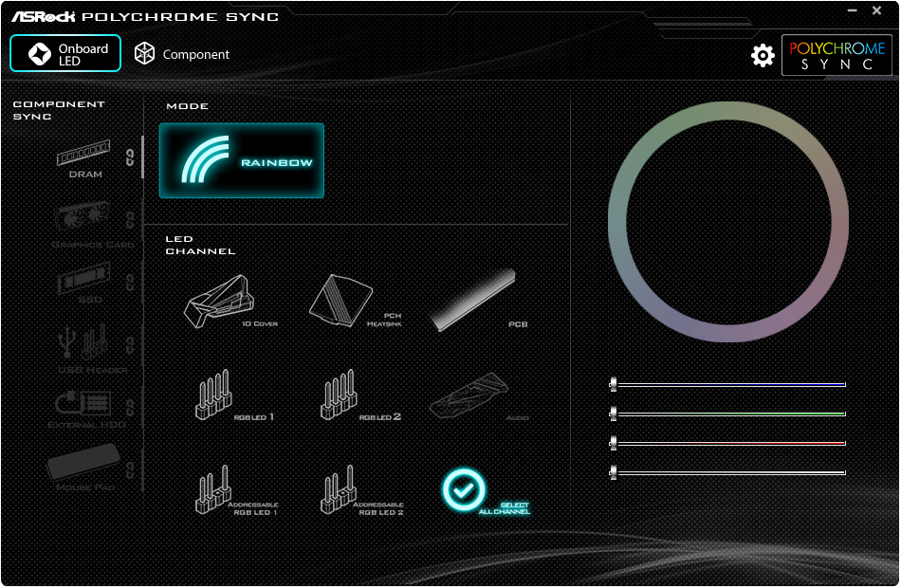The height and width of the screenshot is (588, 901).
Task: Click the Component Sync list scrollbar
Action: [142, 157]
